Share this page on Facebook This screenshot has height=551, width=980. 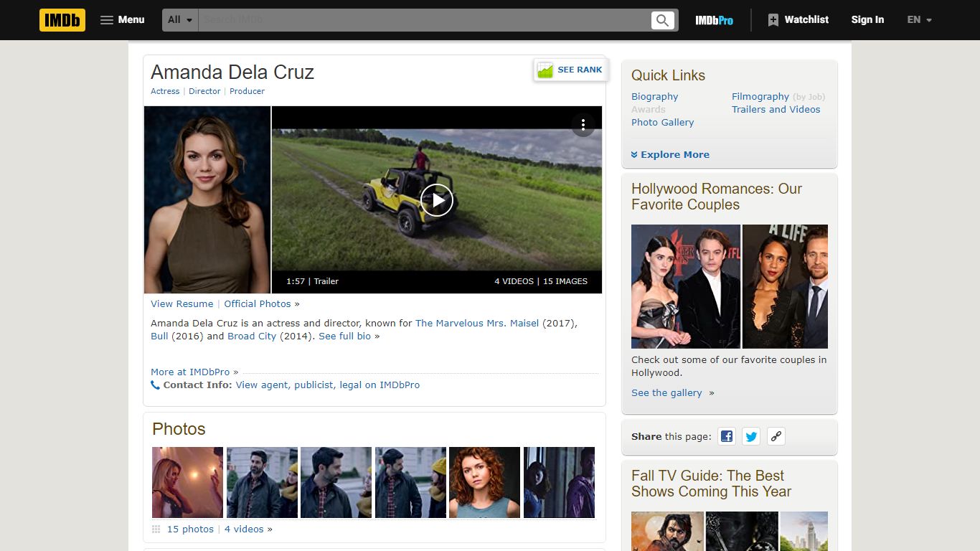[x=727, y=436]
